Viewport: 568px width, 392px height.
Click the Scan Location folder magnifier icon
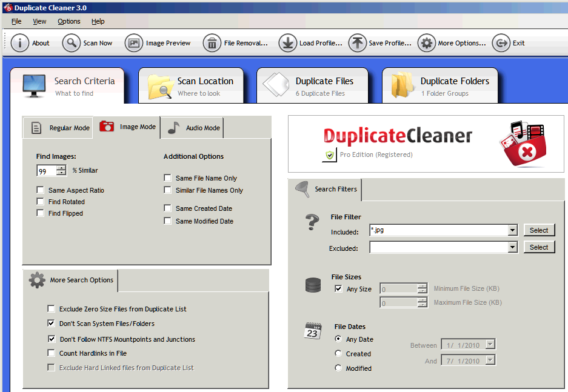coord(159,87)
